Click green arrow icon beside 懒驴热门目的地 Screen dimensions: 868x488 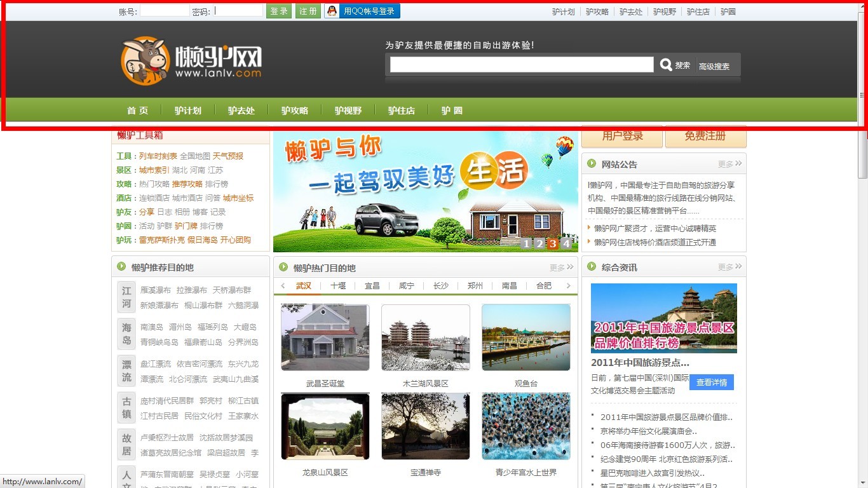(x=284, y=267)
